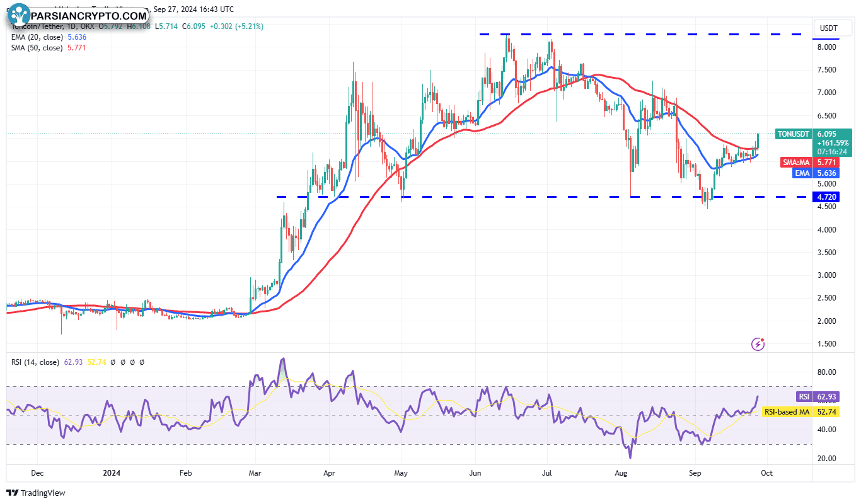Click the 52.74 RSI-based MA value tag
The height and width of the screenshot is (504, 861).
[826, 411]
